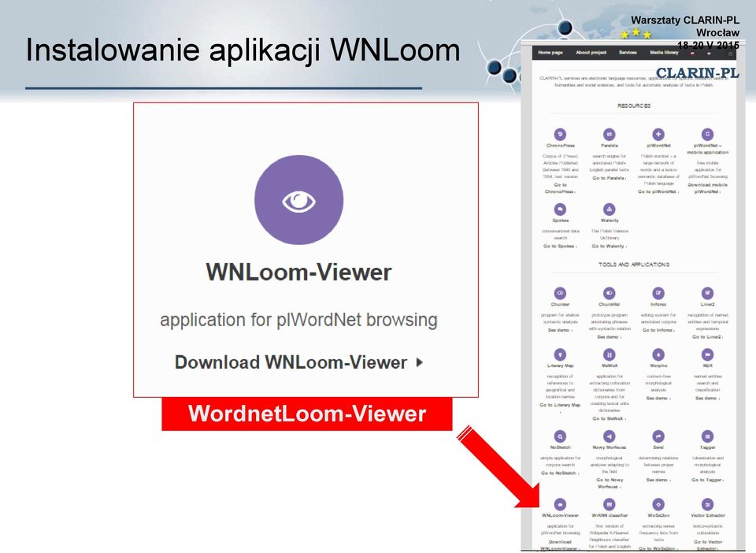Follow the Download mobile plWordNet link
Viewport: 756px width, 553px height.
point(707,188)
